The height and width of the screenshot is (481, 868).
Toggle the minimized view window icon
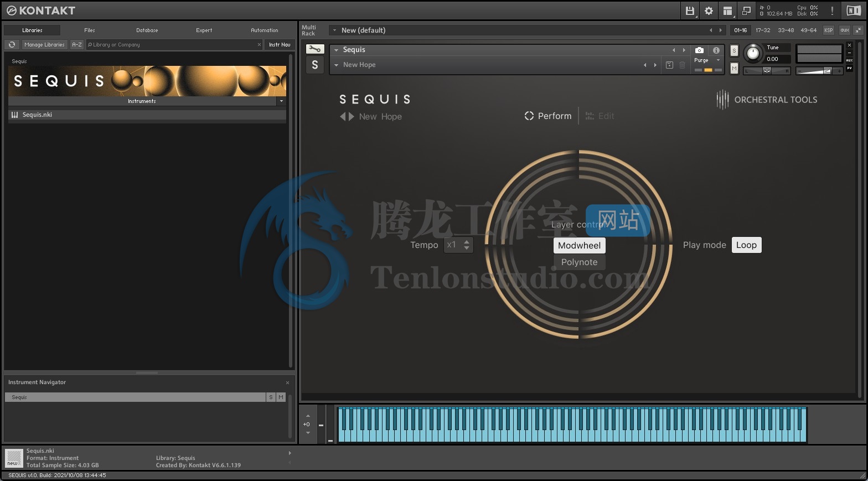pos(746,11)
